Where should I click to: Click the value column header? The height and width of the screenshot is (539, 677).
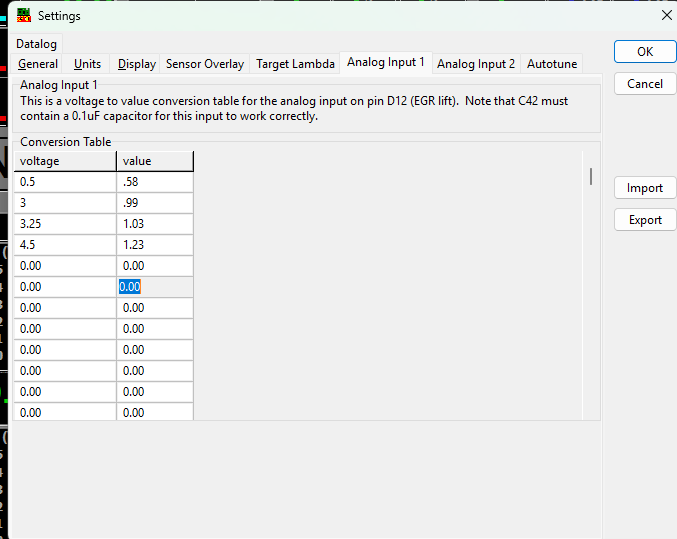point(155,161)
